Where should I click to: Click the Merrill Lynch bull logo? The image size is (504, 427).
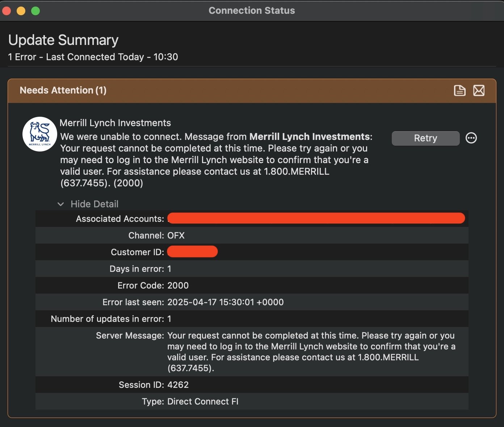click(40, 134)
